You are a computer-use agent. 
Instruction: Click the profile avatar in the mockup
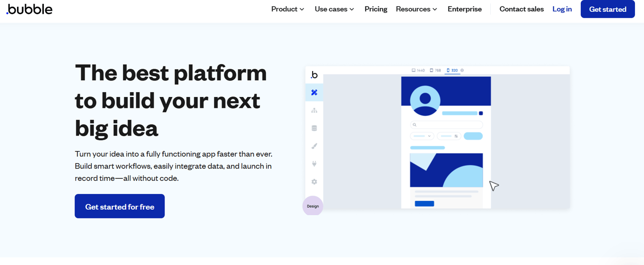tap(425, 101)
